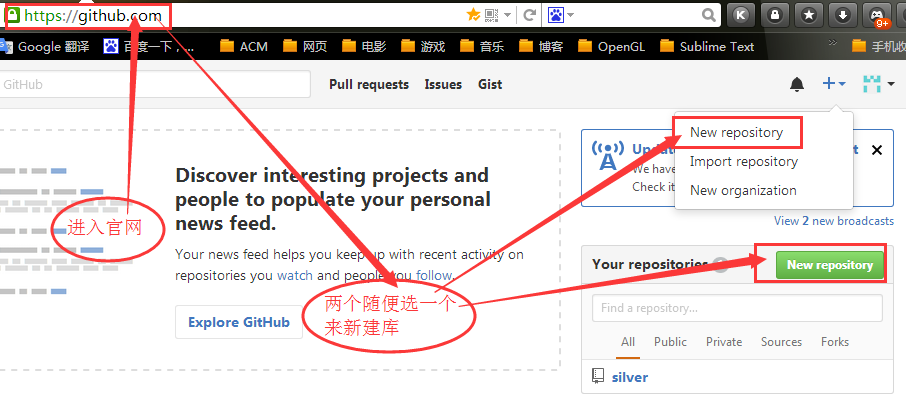906x401 pixels.
Task: Click the Baidu paw search engine icon
Action: click(x=555, y=16)
